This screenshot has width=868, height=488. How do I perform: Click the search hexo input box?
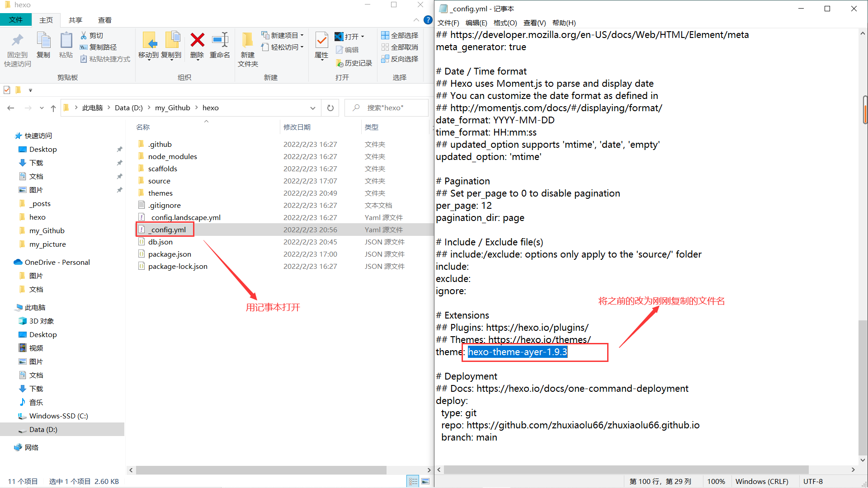click(387, 108)
